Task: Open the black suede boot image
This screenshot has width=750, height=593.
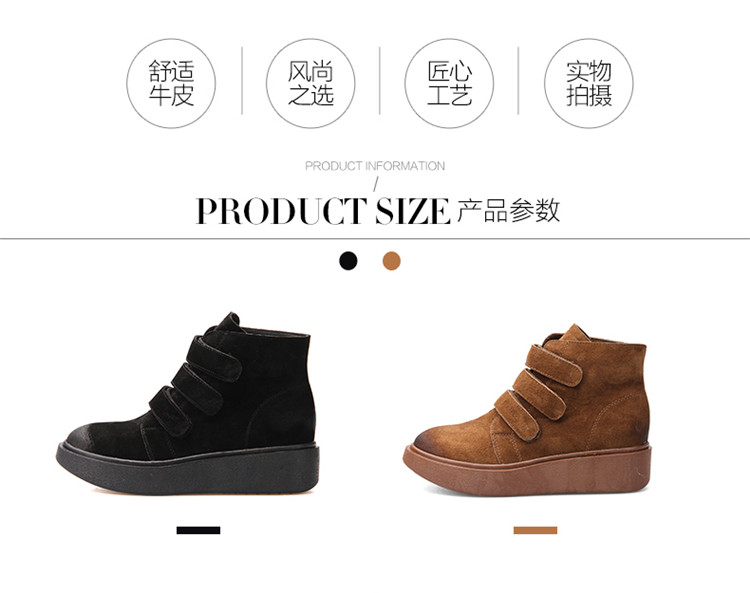Action: (188, 404)
